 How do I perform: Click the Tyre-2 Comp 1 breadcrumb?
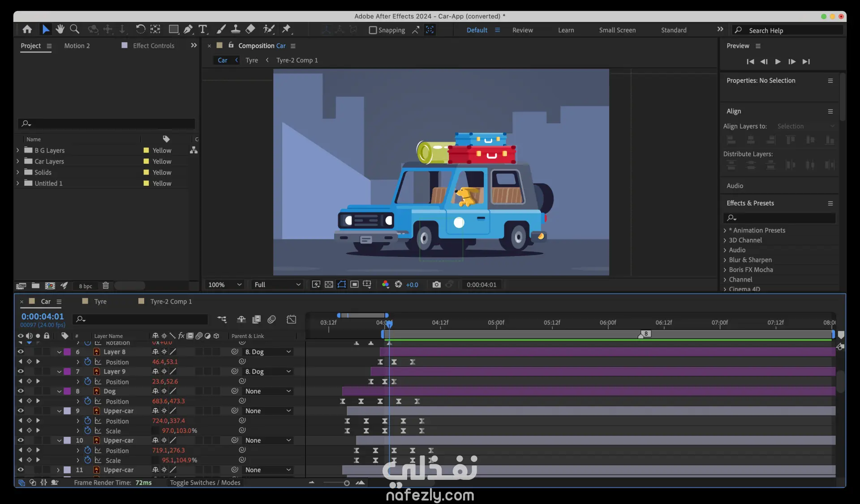pyautogui.click(x=297, y=60)
